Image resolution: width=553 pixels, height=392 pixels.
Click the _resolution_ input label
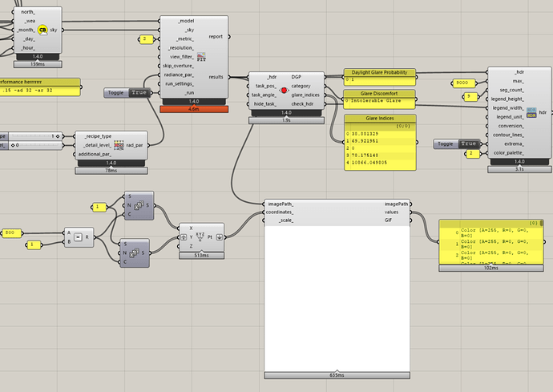(180, 48)
